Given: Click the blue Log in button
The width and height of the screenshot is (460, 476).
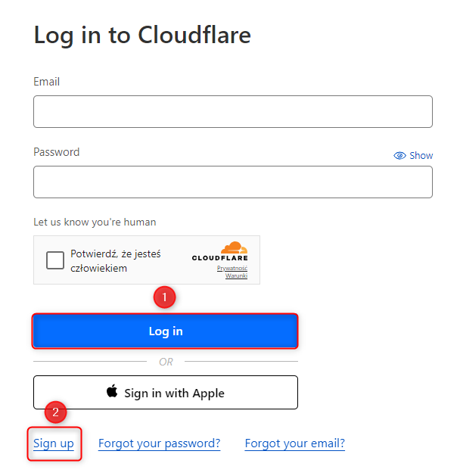Looking at the screenshot, I should click(x=166, y=331).
